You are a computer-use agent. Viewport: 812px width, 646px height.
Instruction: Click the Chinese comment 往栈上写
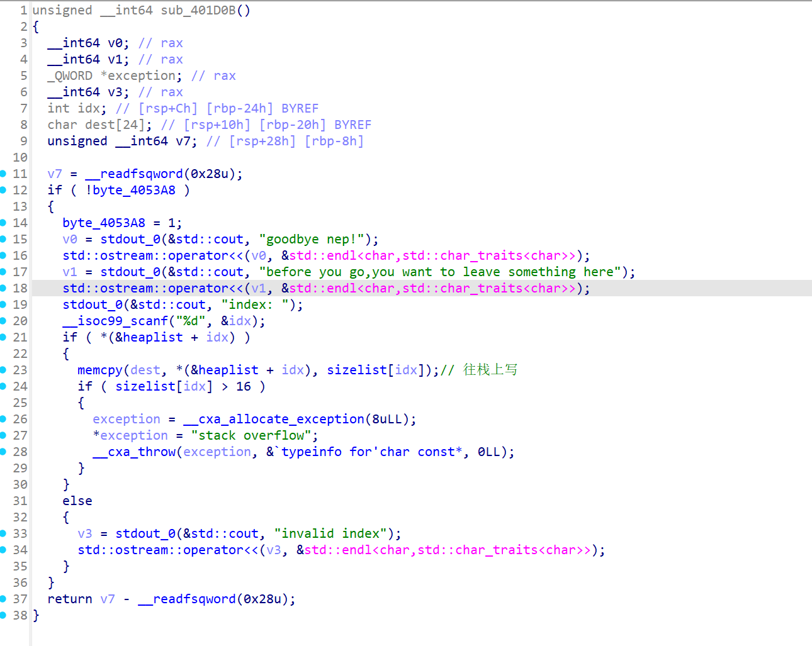pyautogui.click(x=490, y=370)
